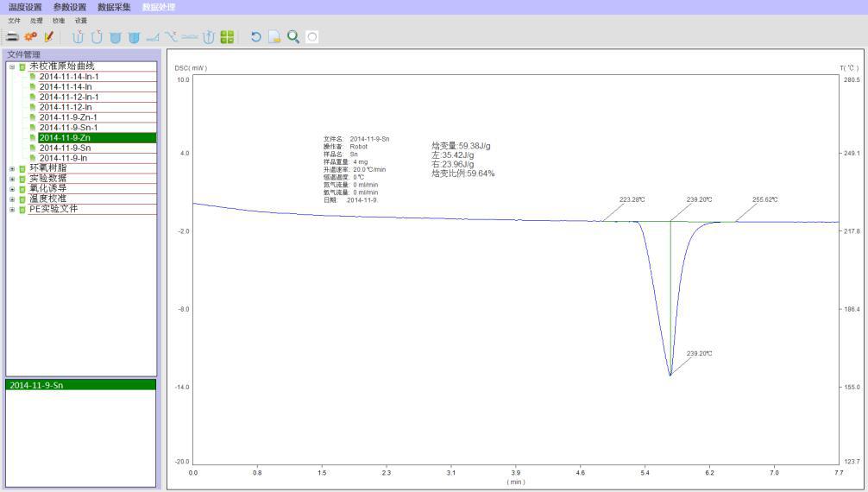Click the white circle icon in toolbar
The width and height of the screenshot is (868, 492).
(x=312, y=37)
